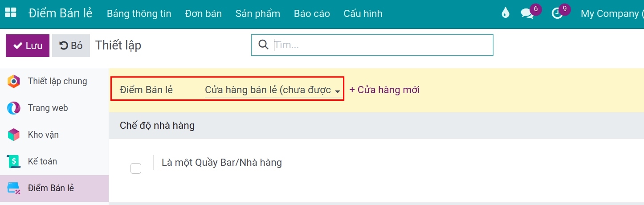Click the water drop debug icon
The height and width of the screenshot is (205, 644).
[x=505, y=13]
